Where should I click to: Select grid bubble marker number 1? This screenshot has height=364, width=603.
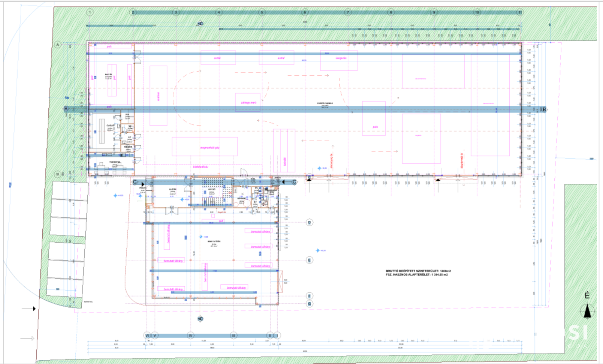coord(90,12)
